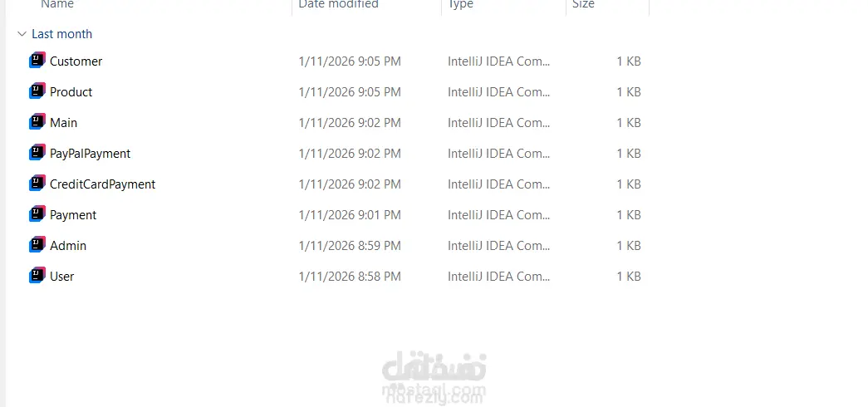Click the icon next to PayPalPayment
This screenshot has height=407, width=868.
[37, 153]
